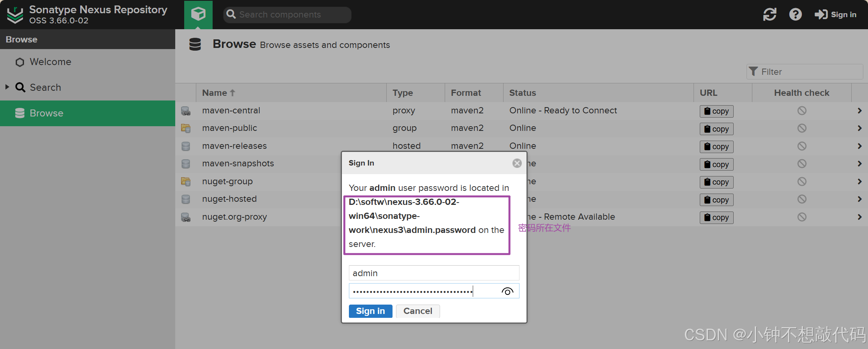Click the blue Sign in button
This screenshot has width=868, height=349.
(370, 311)
